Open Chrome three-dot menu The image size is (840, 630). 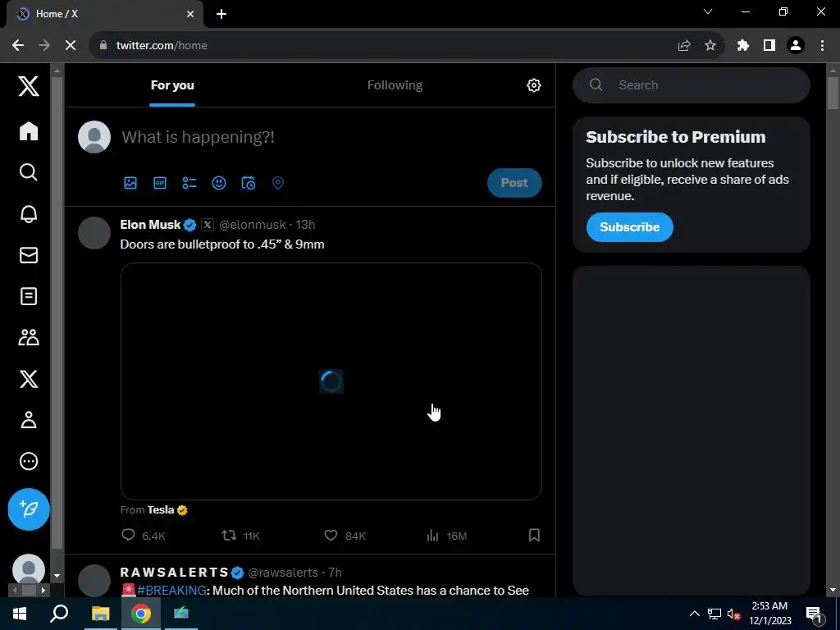point(822,46)
